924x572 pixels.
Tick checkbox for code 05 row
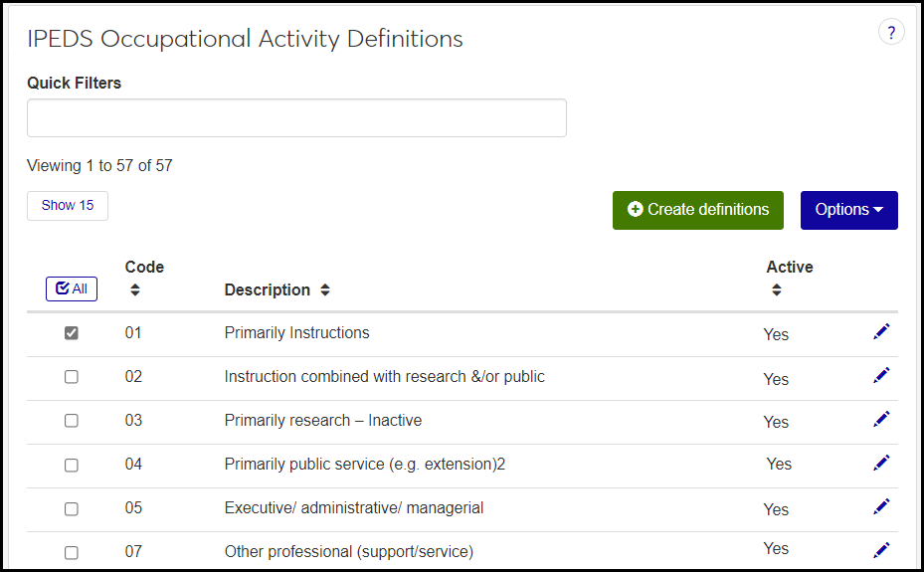pos(72,508)
